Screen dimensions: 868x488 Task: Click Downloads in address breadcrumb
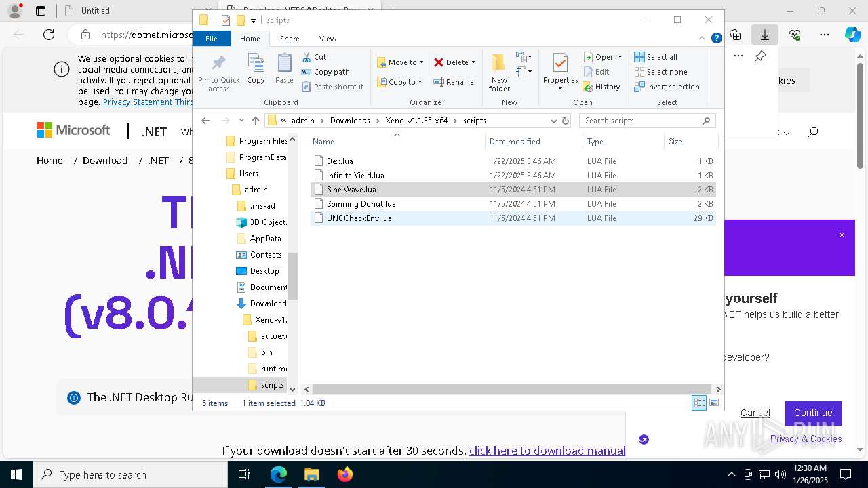[x=350, y=121]
